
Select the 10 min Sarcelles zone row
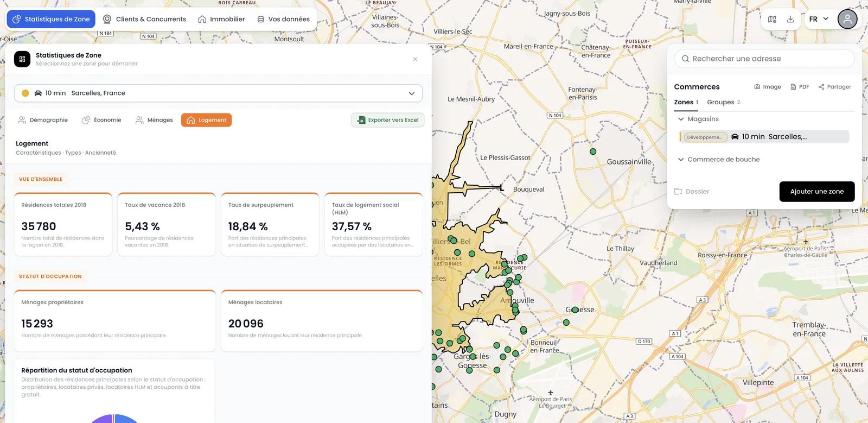(764, 137)
